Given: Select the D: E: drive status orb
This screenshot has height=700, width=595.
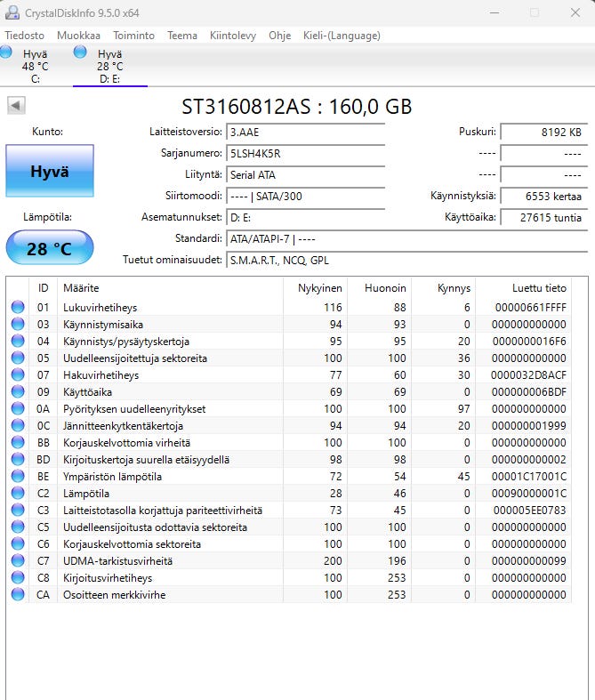Looking at the screenshot, I should click(81, 53).
